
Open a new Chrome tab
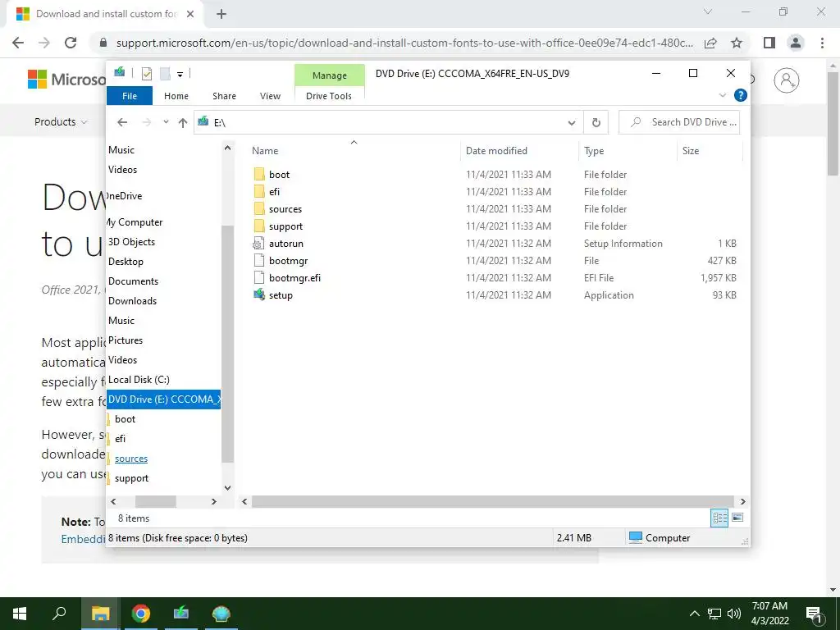(221, 14)
